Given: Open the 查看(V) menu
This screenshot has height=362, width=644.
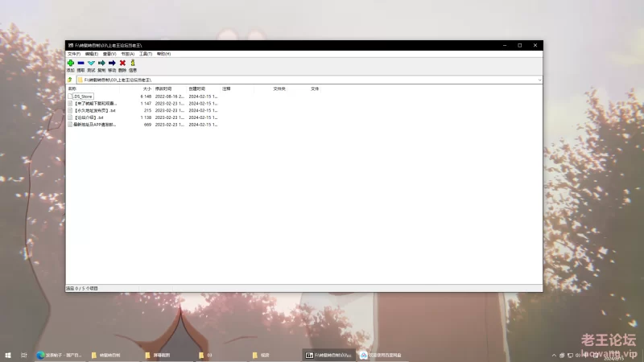Looking at the screenshot, I should (x=109, y=54).
